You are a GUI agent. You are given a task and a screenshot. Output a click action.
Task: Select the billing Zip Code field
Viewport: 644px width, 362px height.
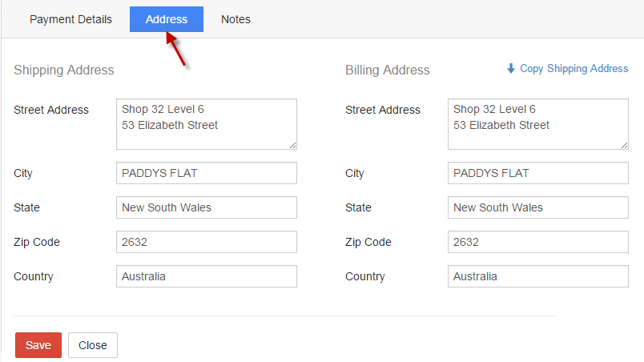coord(538,242)
